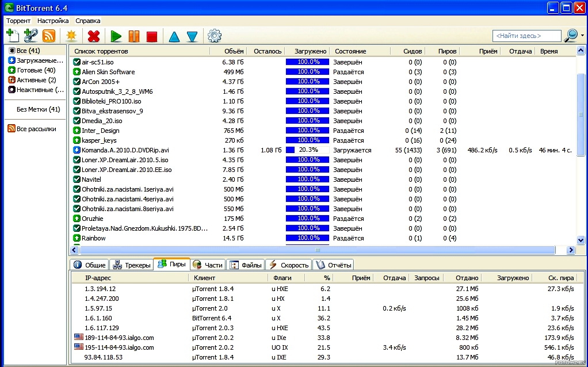Image resolution: width=588 pixels, height=367 pixels.
Task: Click the orange Pause torrent button
Action: [x=134, y=36]
